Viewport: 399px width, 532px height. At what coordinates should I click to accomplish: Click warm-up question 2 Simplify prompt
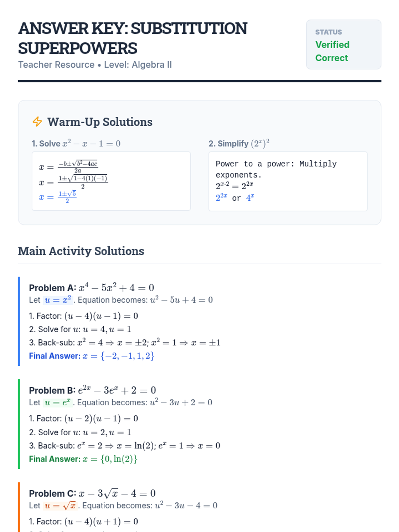(239, 143)
